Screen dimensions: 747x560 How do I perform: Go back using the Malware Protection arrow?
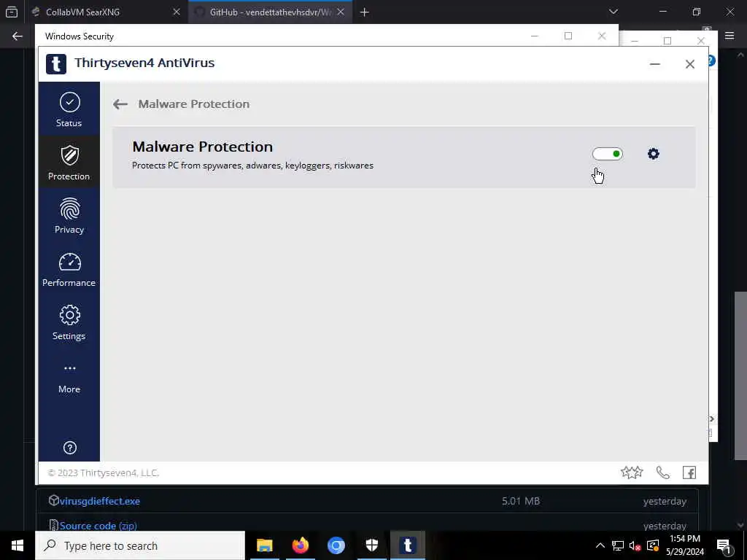pos(120,104)
